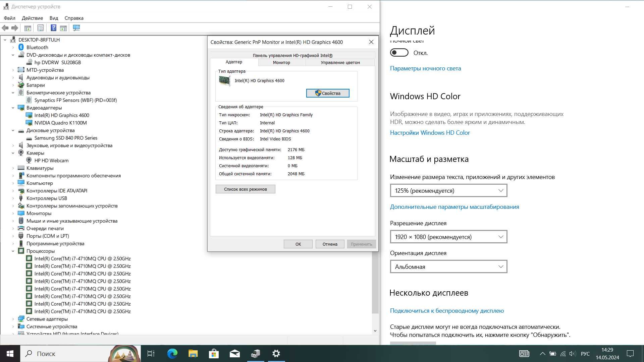644x362 pixels.
Task: Expand the Батареи tree node
Action: pos(13,85)
